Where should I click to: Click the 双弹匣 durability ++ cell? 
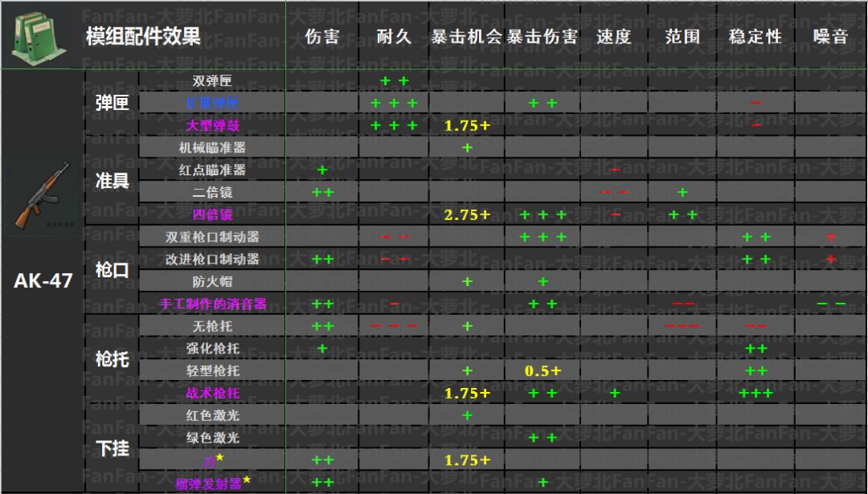[x=394, y=81]
